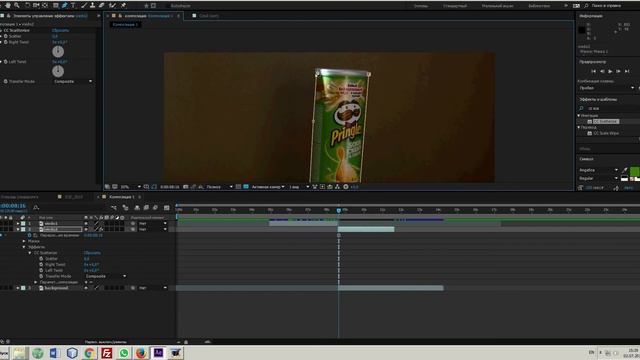This screenshot has width=640, height=360.
Task: Open viewer resolution dropdown Полное
Action: pos(220,187)
